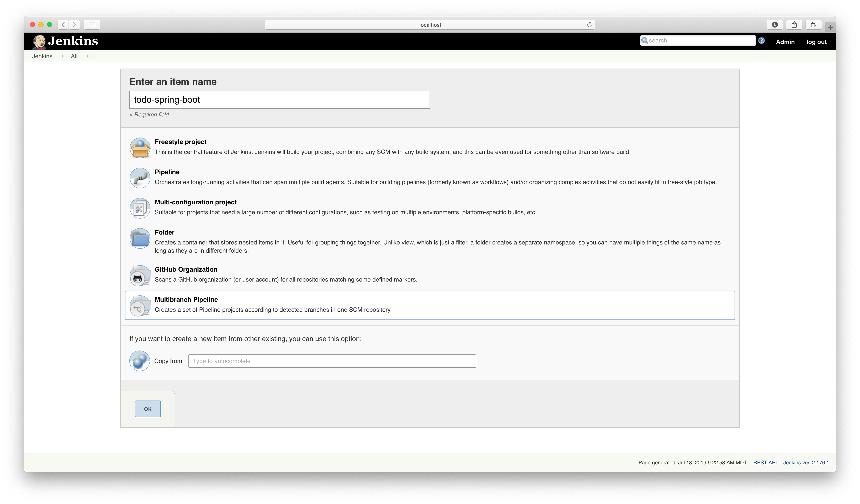The image size is (860, 504).
Task: Go to the Jenkins breadcrumb item
Action: 42,56
